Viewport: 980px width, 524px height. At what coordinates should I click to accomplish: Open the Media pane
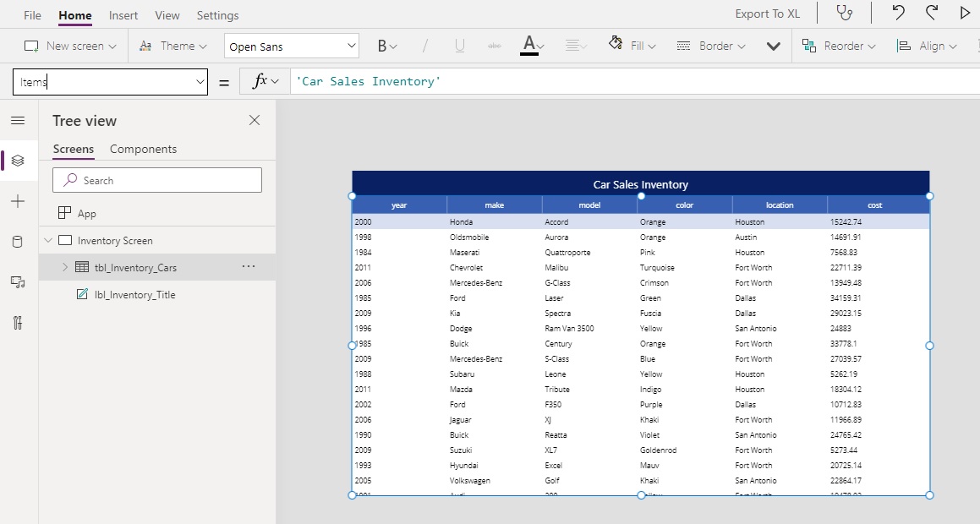tap(18, 281)
